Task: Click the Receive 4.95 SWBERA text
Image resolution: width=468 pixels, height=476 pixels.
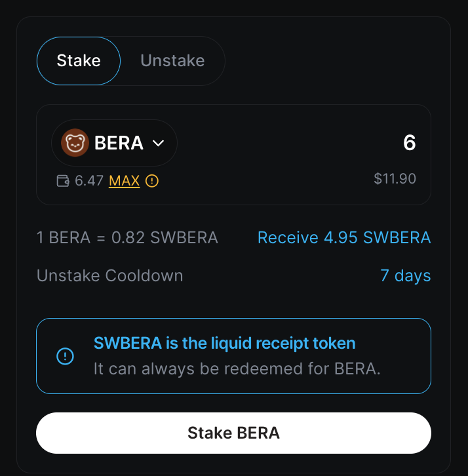Action: [344, 237]
